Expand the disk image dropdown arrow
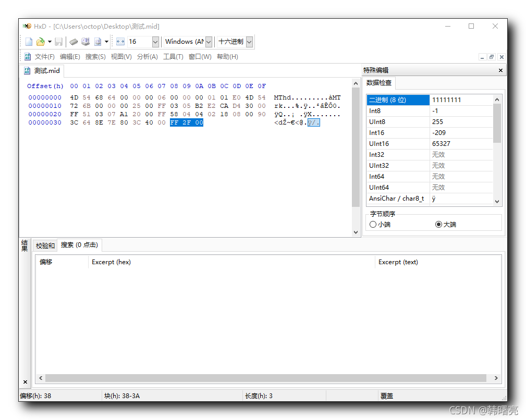 pos(106,42)
